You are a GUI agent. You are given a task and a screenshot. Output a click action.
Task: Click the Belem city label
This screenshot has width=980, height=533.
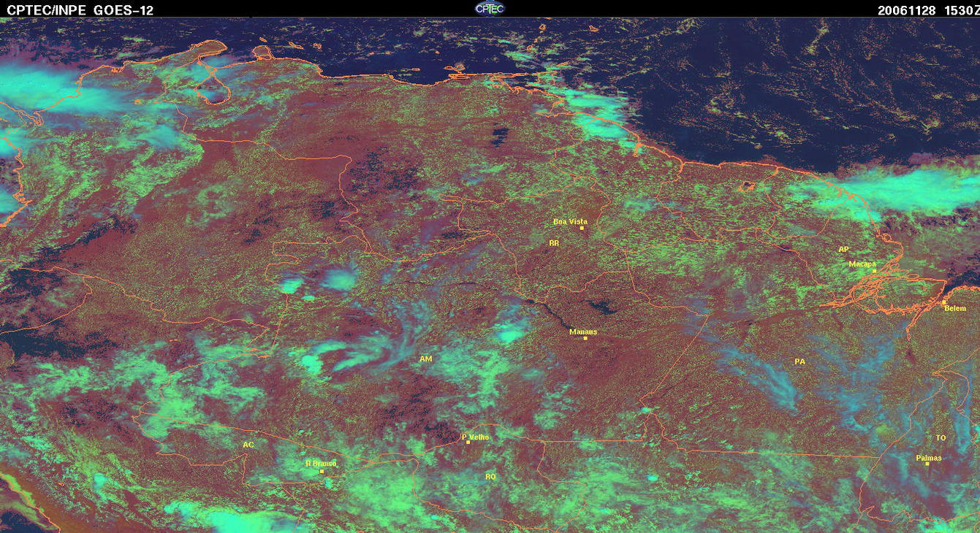(x=955, y=308)
